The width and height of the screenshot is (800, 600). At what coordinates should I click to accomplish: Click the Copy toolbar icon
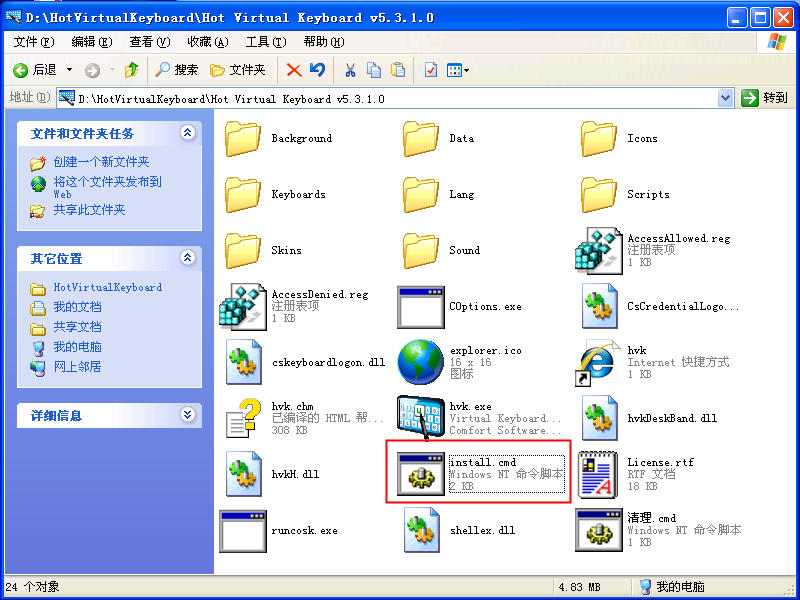[x=374, y=70]
